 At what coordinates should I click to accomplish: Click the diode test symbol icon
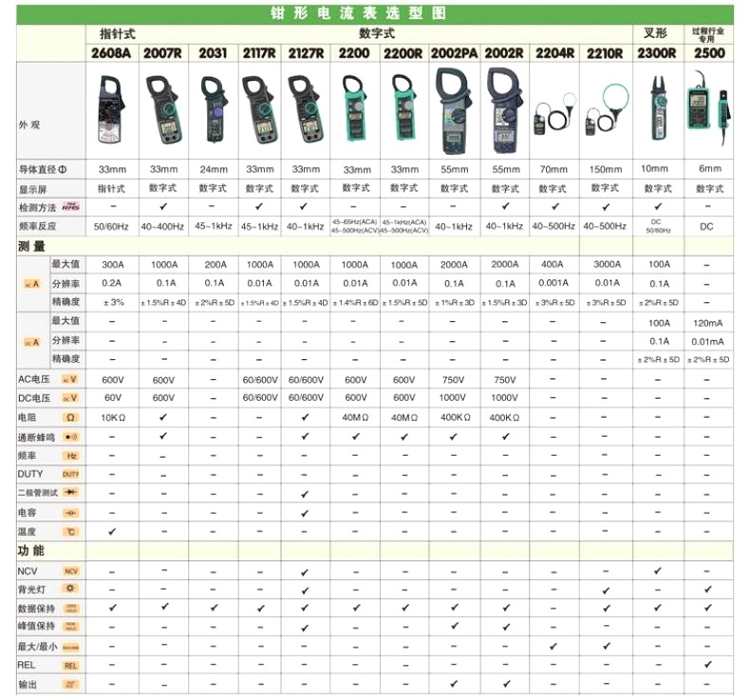(70, 493)
